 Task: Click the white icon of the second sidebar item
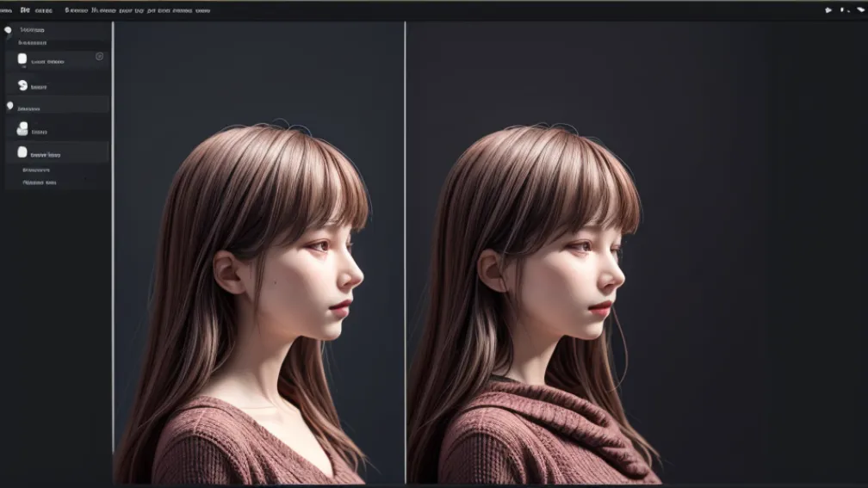pyautogui.click(x=22, y=85)
